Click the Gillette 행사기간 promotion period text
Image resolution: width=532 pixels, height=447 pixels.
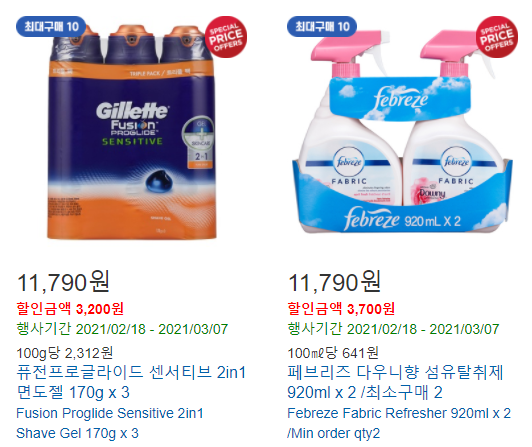click(122, 329)
